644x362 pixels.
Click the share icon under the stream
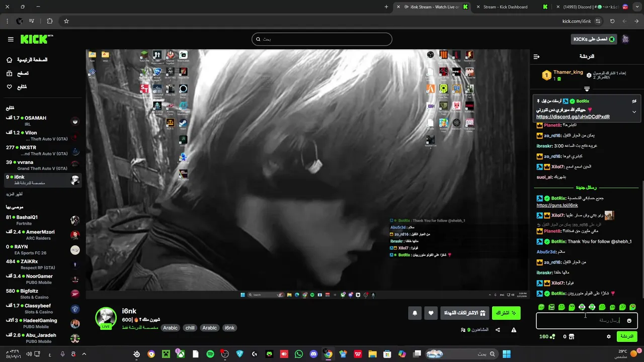[498, 330]
